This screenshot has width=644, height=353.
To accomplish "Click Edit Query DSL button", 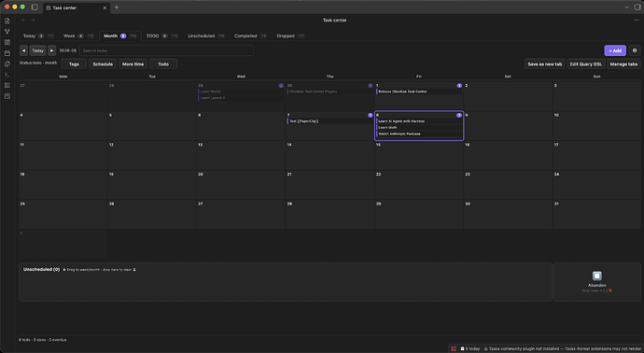I will (586, 64).
